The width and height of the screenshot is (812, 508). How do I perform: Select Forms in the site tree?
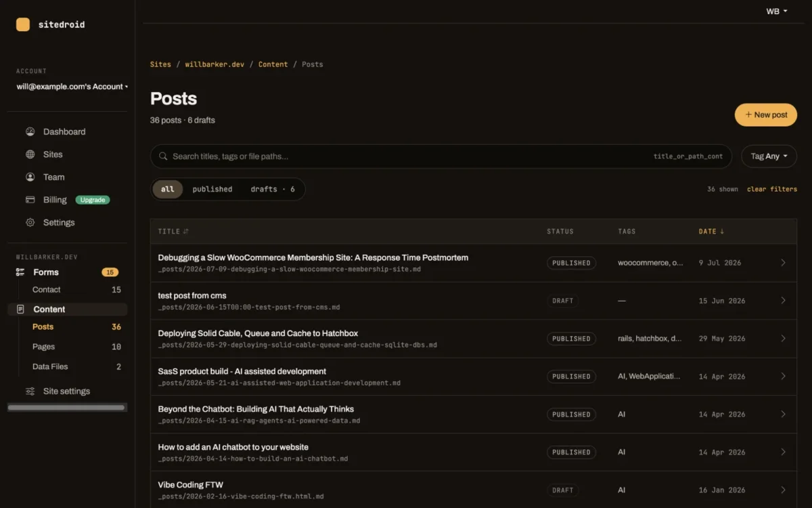coord(46,272)
